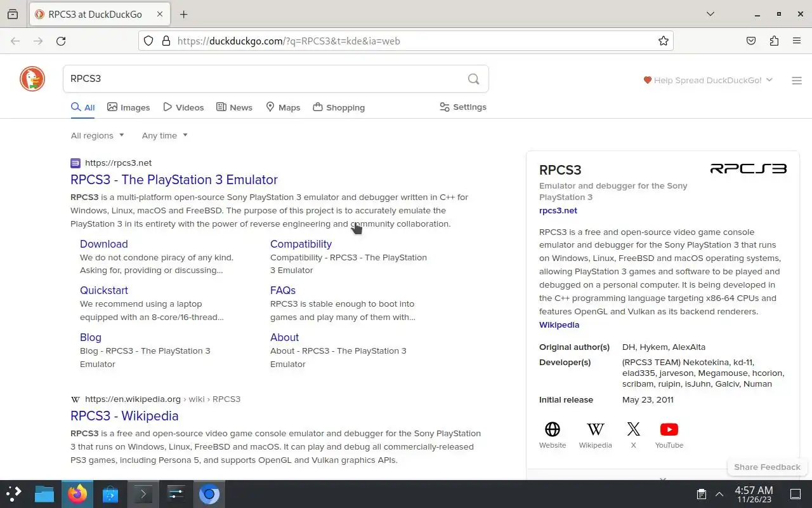812x508 pixels.
Task: Click Wikipedia source link under description
Action: coord(559,325)
